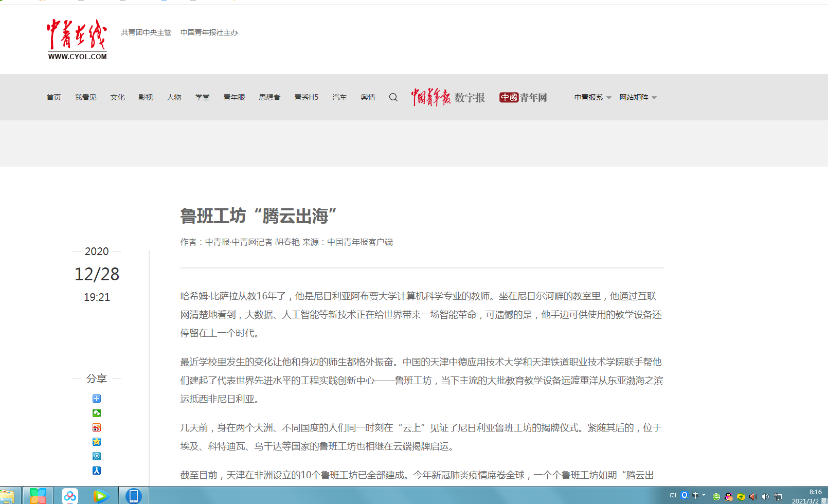Screen dimensions: 828x504
Task: Open input method options arrow in tray
Action: [704, 495]
